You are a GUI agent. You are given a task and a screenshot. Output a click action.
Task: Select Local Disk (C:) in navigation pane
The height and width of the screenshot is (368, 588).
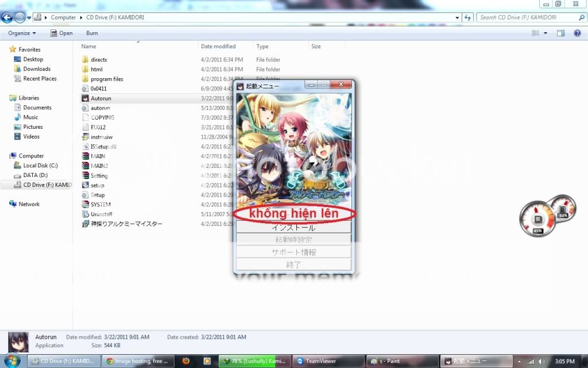(40, 166)
